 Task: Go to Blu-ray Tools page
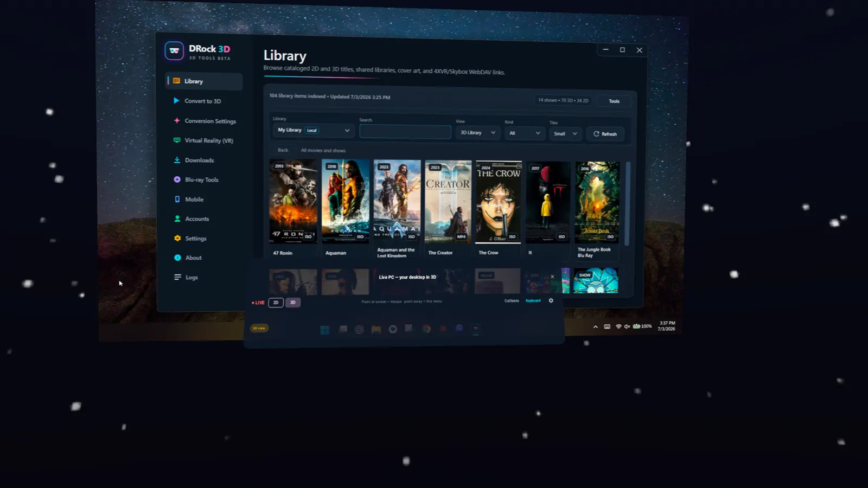(201, 179)
